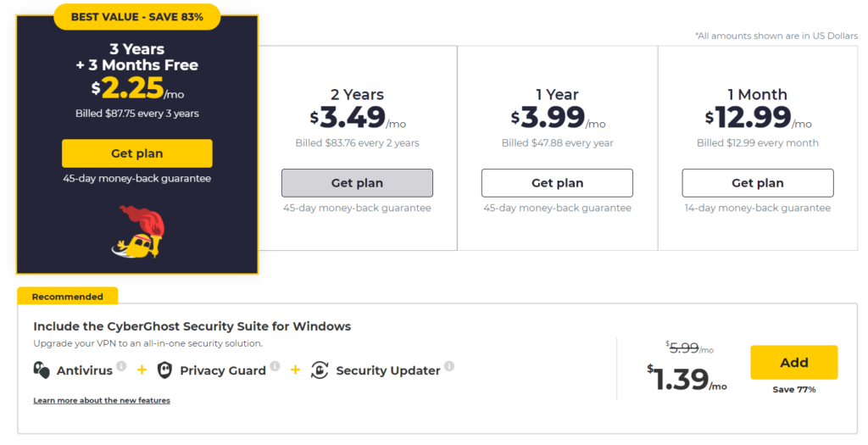Open the Antivirus info tooltip icon
Image resolution: width=868 pixels, height=445 pixels.
[x=121, y=366]
